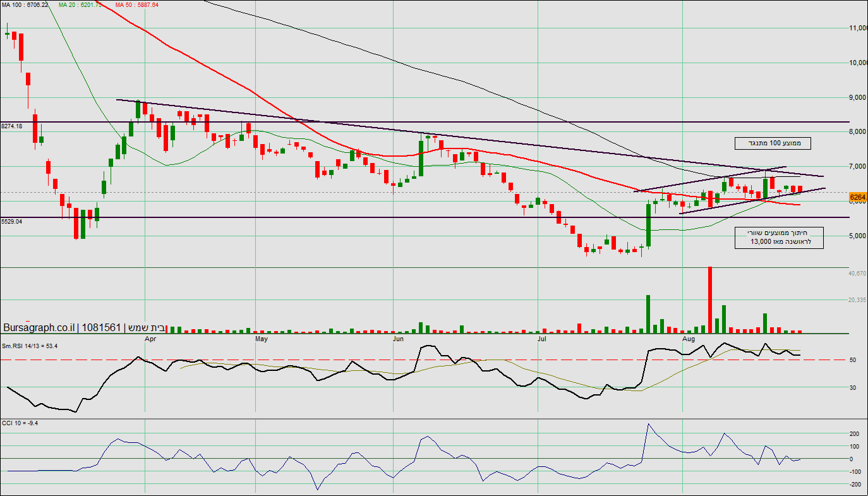This screenshot has width=868, height=496.
Task: Click the Jun date marker
Action: pyautogui.click(x=398, y=339)
